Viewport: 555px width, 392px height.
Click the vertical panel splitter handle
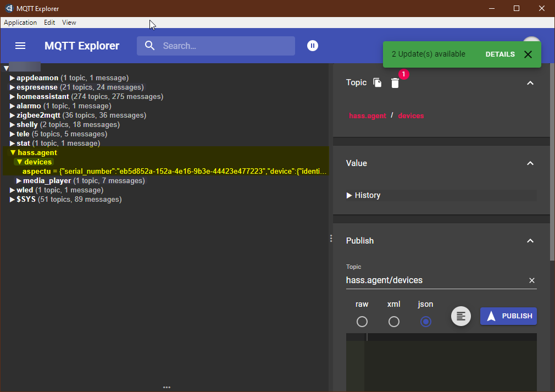pos(331,238)
